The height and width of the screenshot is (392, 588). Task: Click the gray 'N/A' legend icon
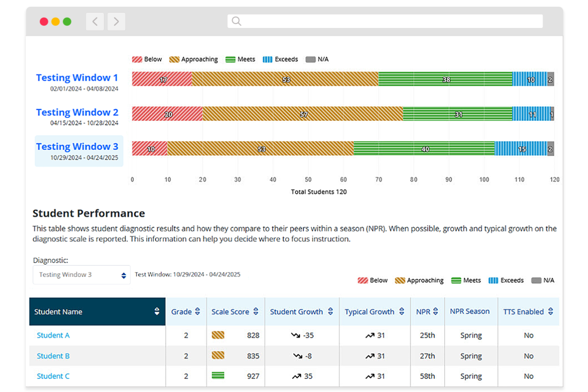click(311, 59)
